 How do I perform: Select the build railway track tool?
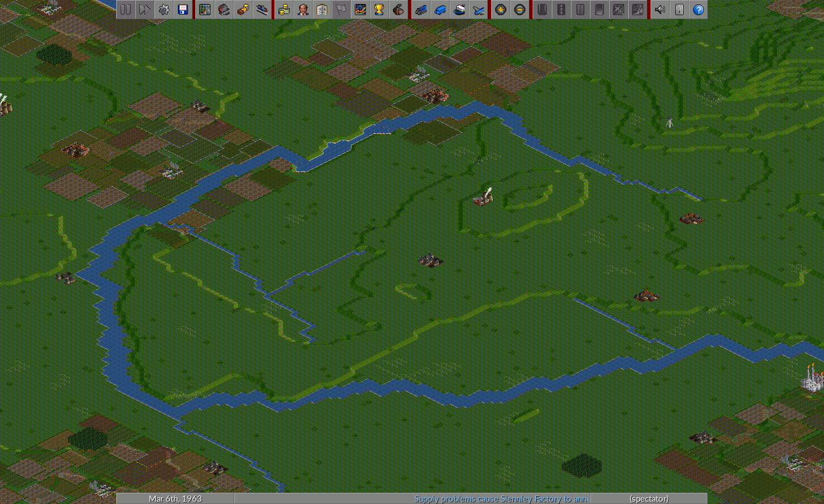[x=542, y=10]
